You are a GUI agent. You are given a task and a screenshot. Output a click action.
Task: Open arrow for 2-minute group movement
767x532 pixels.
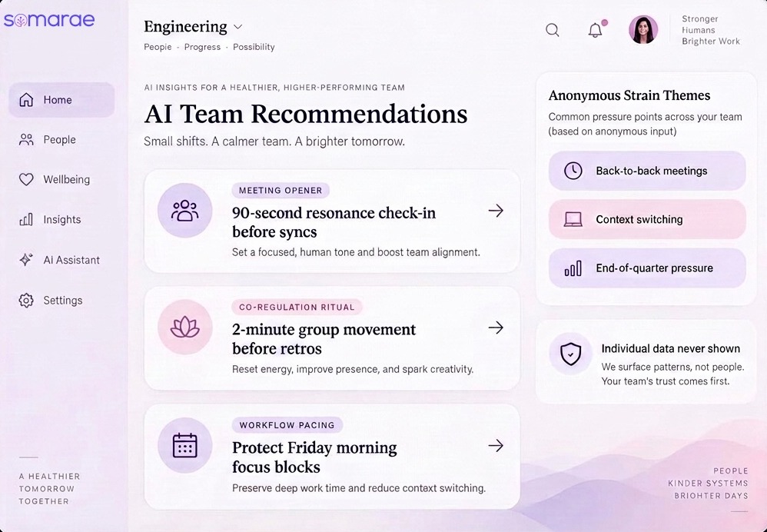[496, 328]
